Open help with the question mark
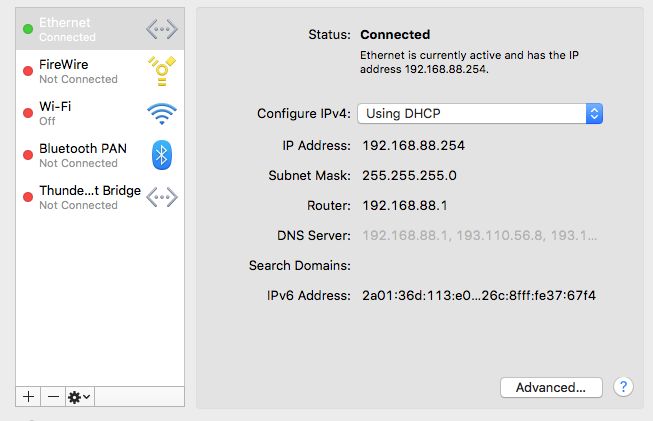Image resolution: width=653 pixels, height=421 pixels. (x=623, y=387)
